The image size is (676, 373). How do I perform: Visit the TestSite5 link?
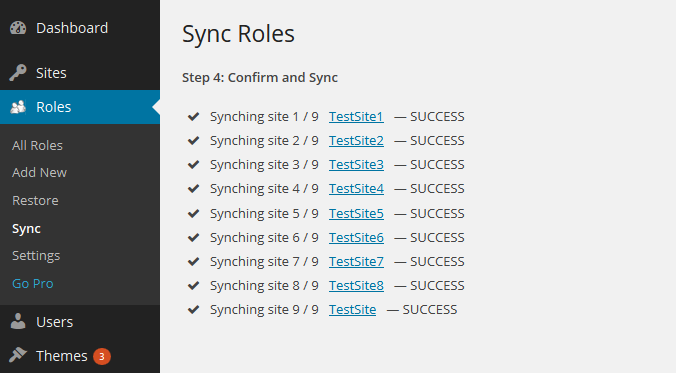click(356, 214)
